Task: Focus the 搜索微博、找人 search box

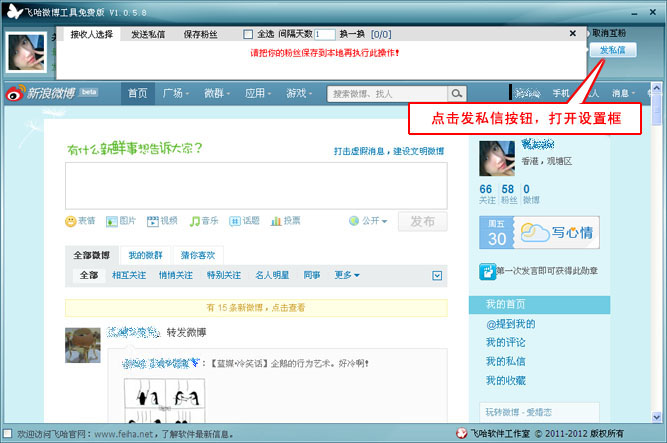Action: click(387, 94)
